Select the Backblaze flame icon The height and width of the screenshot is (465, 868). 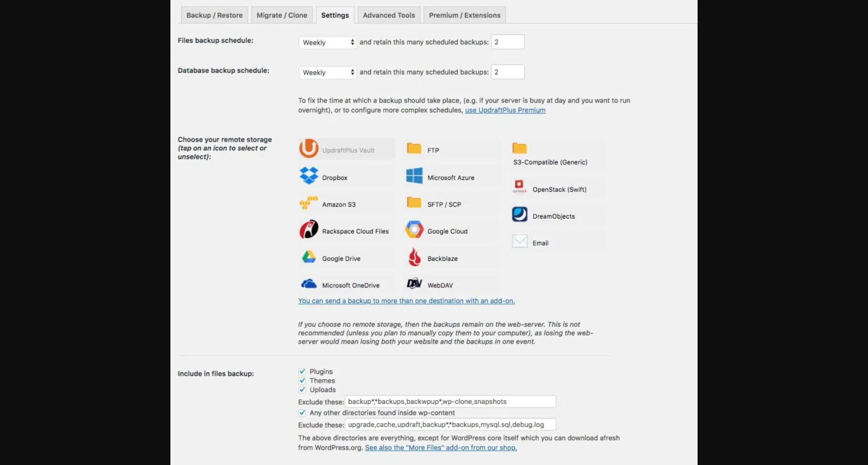(x=414, y=257)
